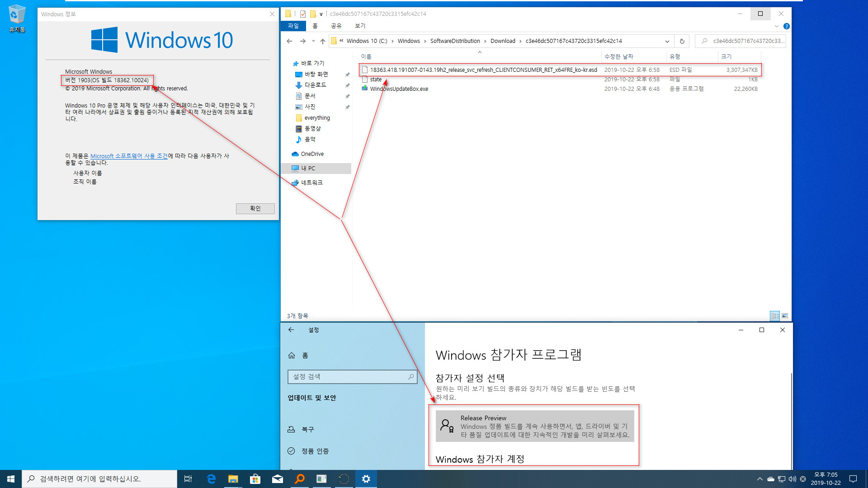Open the Recycle Bin desktop icon
868x488 pixels.
pos(17,19)
